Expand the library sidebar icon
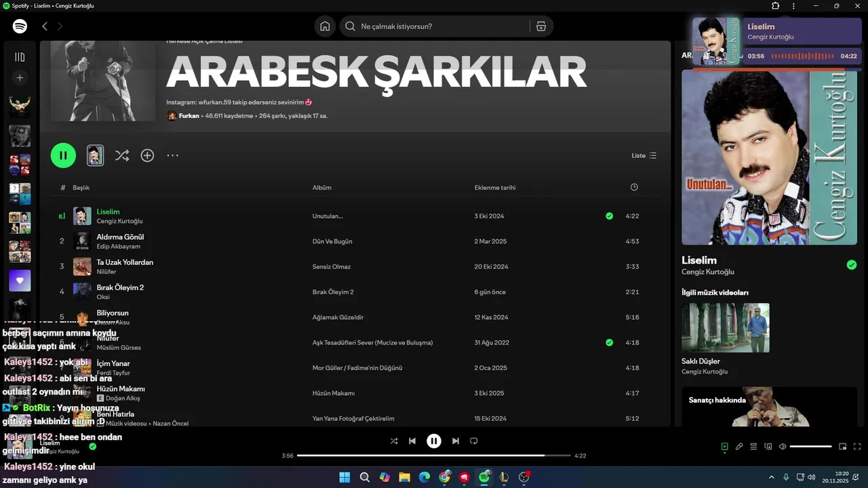The width and height of the screenshot is (868, 488). click(x=20, y=57)
